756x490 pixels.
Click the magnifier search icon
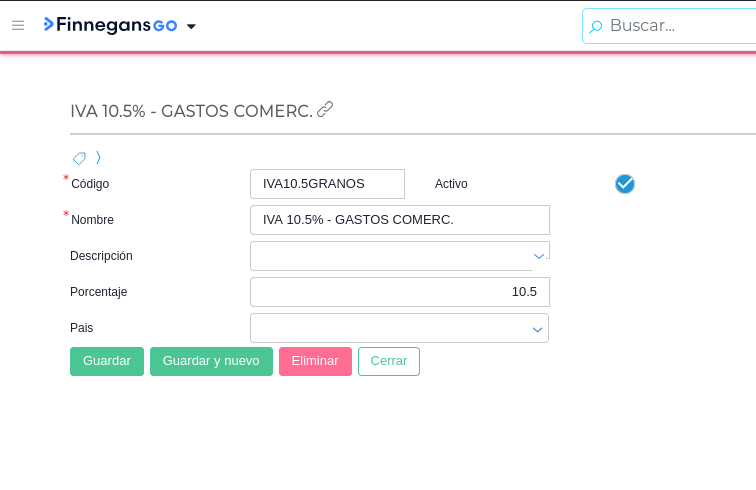[596, 26]
